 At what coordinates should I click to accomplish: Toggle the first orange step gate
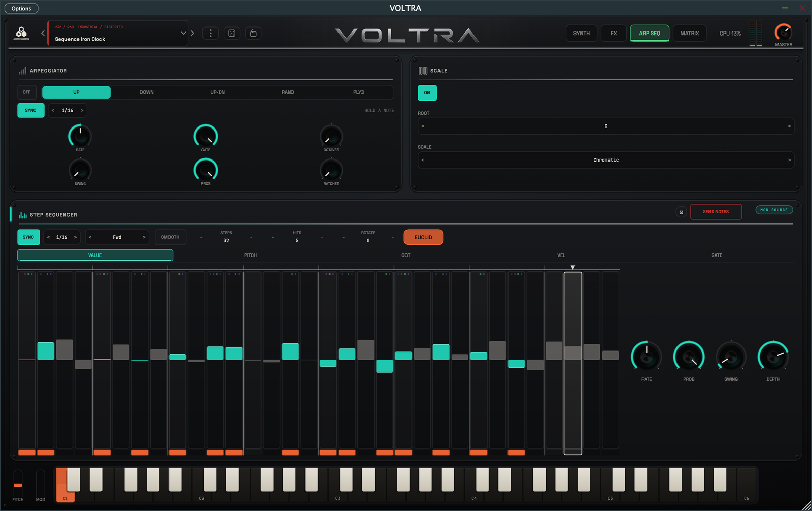pos(27,452)
